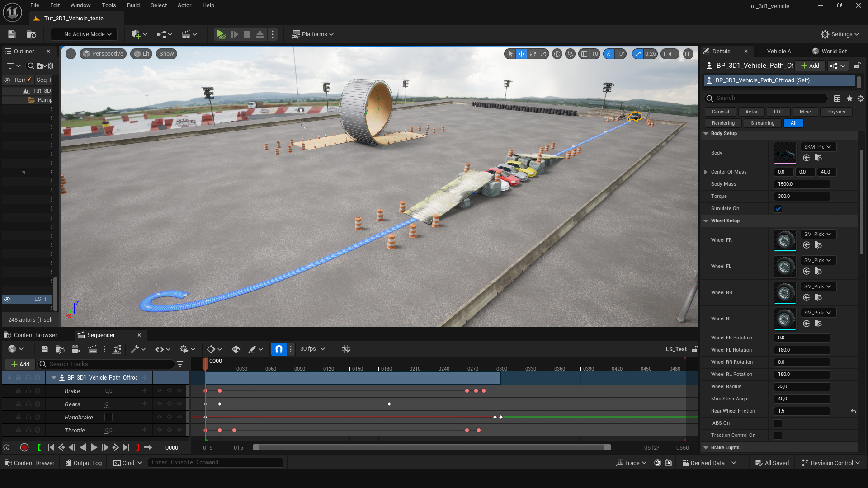This screenshot has width=868, height=488.
Task: Open the No Active Mode dropdown
Action: point(84,34)
